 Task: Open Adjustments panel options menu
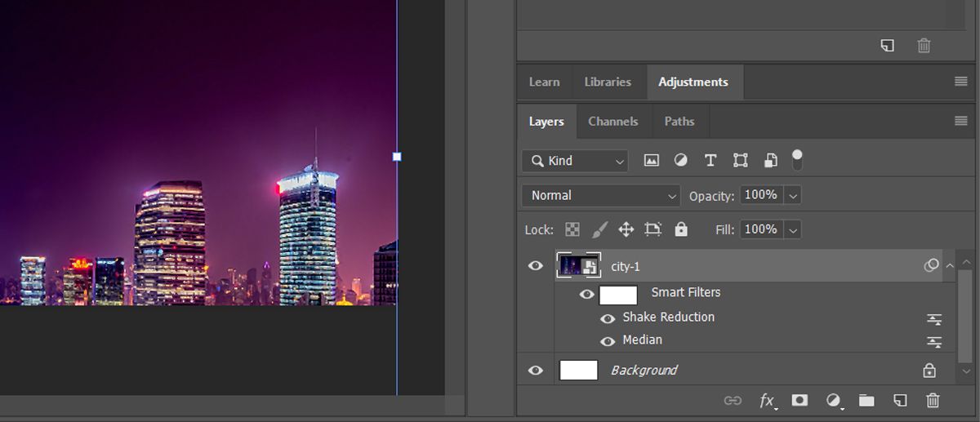coord(960,82)
